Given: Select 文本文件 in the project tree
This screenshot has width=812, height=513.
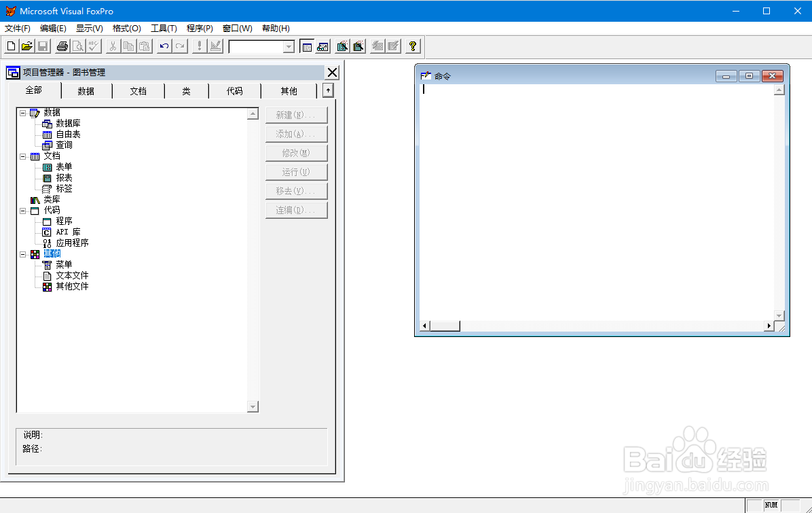Looking at the screenshot, I should 73,276.
